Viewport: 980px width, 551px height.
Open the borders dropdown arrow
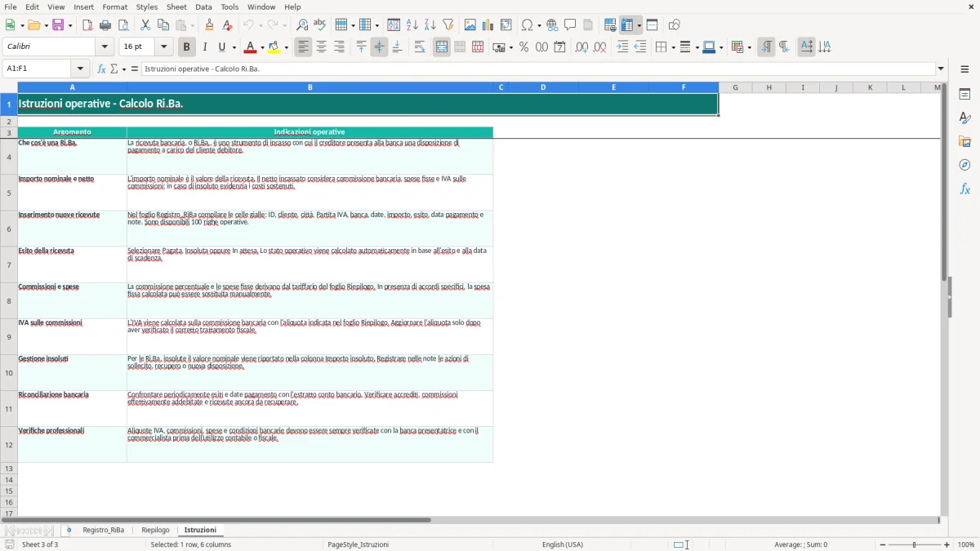673,47
